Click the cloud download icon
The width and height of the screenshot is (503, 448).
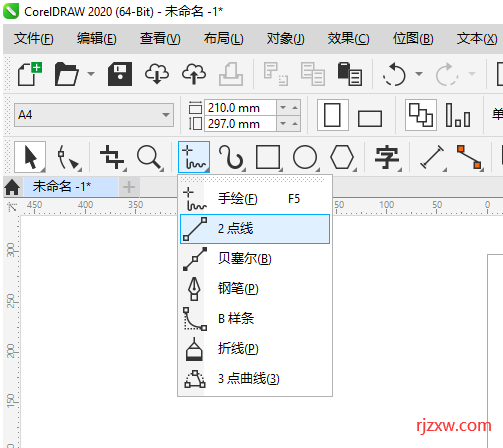[x=157, y=74]
